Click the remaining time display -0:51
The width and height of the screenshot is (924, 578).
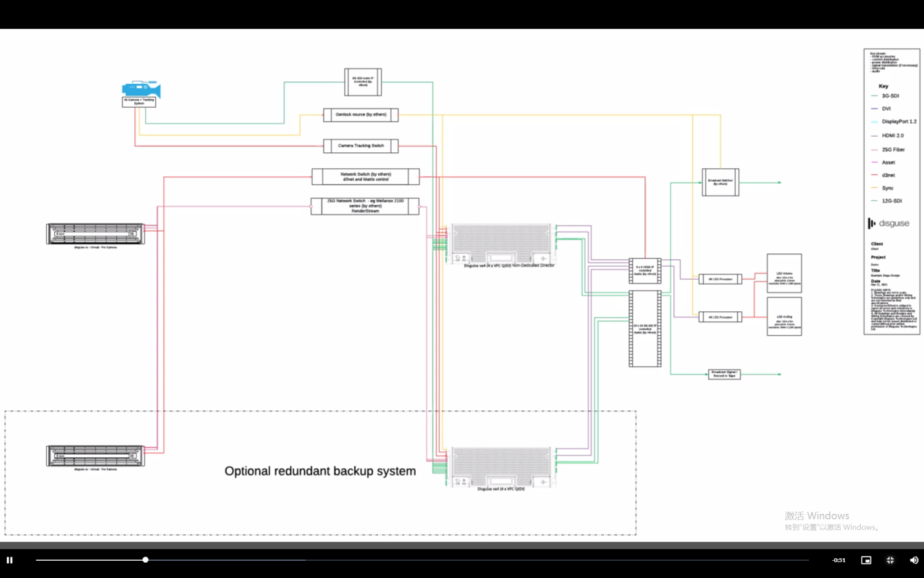[x=838, y=560]
